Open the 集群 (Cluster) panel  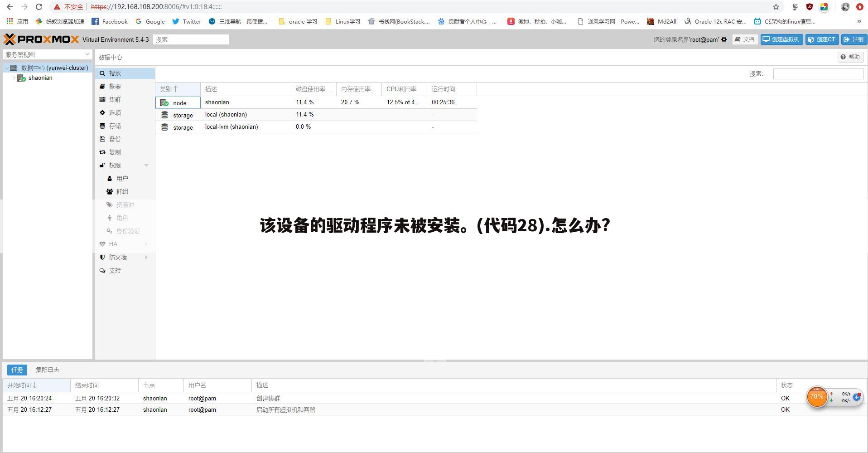point(115,99)
